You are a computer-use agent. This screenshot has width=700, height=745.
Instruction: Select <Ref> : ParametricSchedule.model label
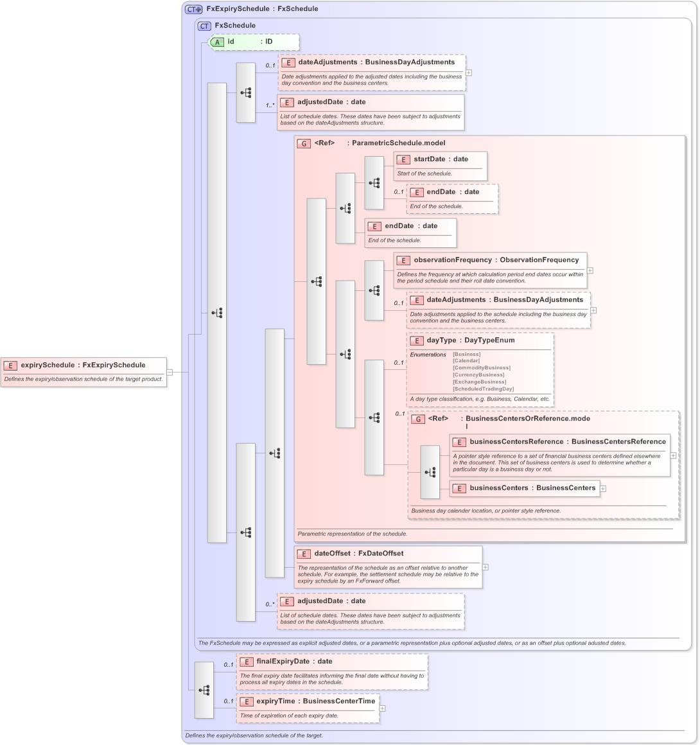380,143
